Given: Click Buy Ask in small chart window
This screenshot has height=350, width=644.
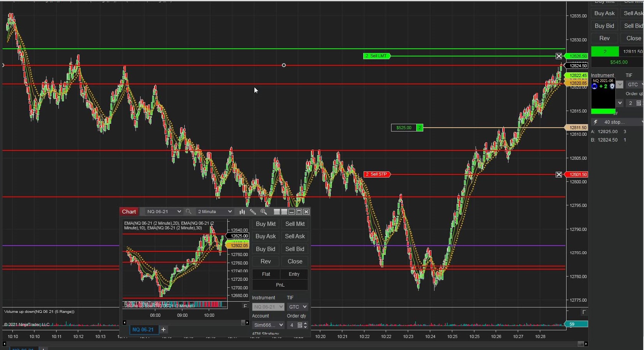Looking at the screenshot, I should 266,236.
